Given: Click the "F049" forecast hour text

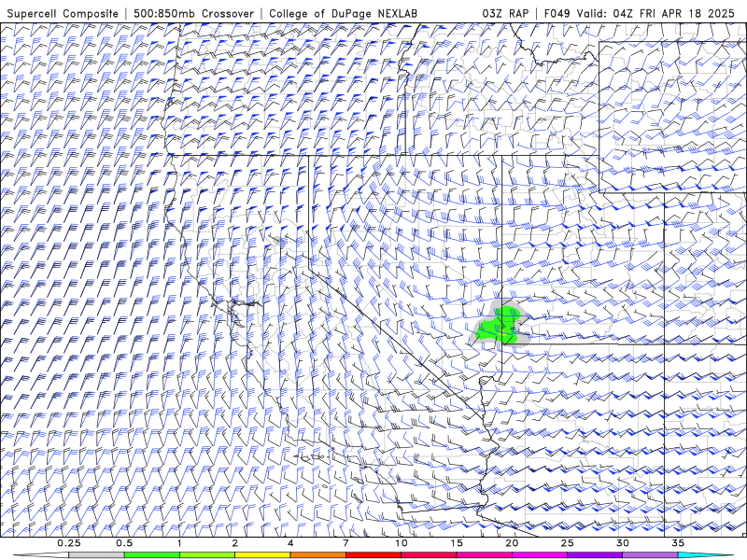Looking at the screenshot, I should pos(557,13).
